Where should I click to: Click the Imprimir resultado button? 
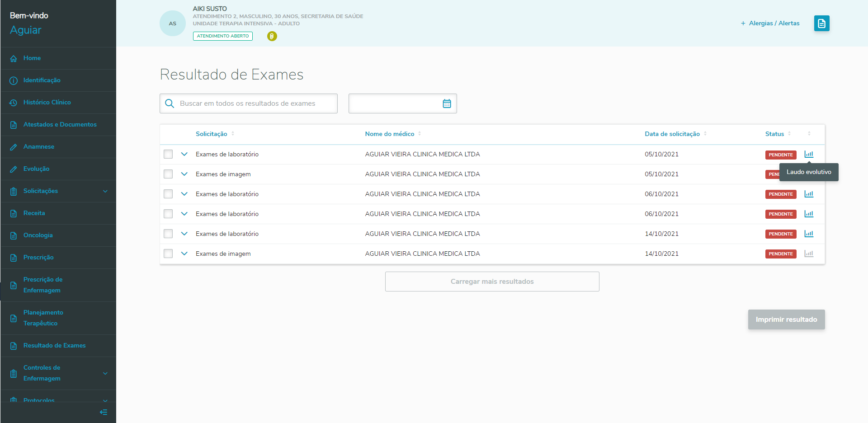coord(786,320)
